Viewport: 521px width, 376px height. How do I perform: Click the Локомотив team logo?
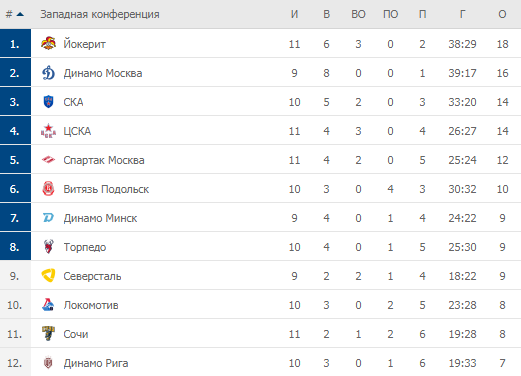(x=48, y=305)
